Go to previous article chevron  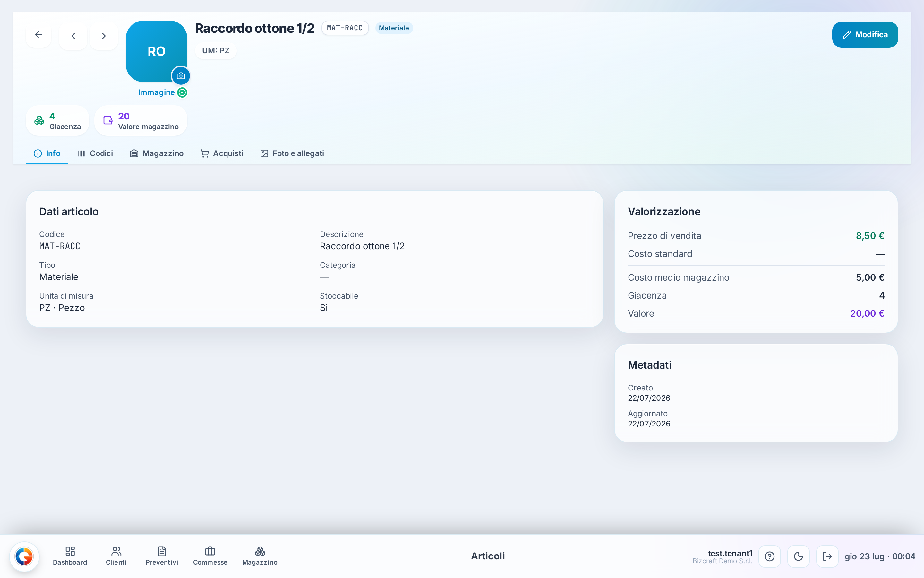click(x=73, y=36)
